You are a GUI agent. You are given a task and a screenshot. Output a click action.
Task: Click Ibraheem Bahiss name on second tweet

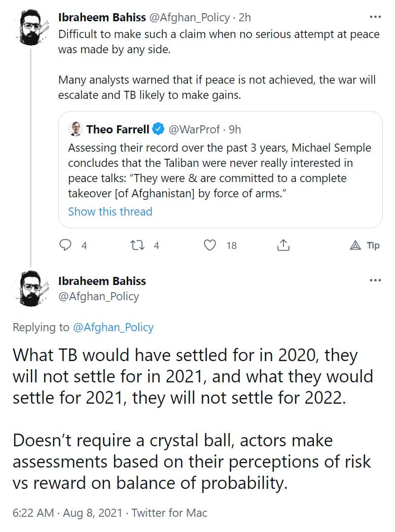point(102,281)
